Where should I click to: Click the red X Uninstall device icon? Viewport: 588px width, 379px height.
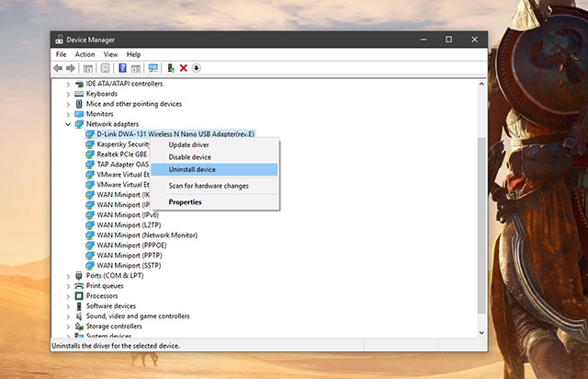184,68
